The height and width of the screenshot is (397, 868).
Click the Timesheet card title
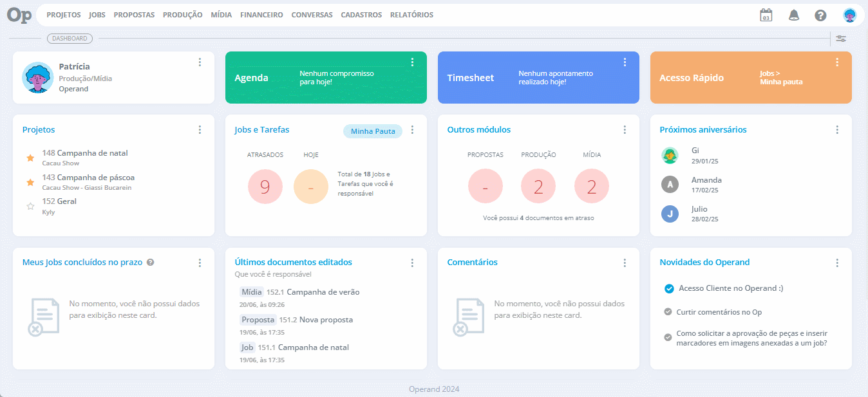click(471, 78)
